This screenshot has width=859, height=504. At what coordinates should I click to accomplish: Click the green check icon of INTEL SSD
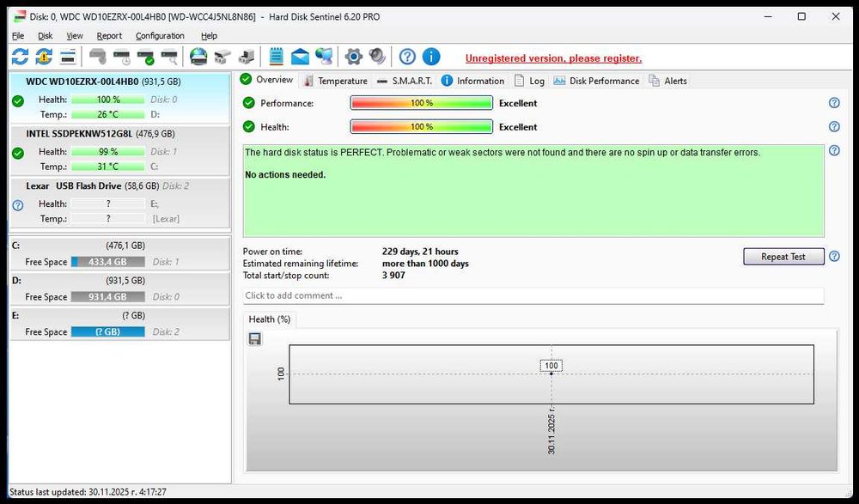tap(18, 153)
